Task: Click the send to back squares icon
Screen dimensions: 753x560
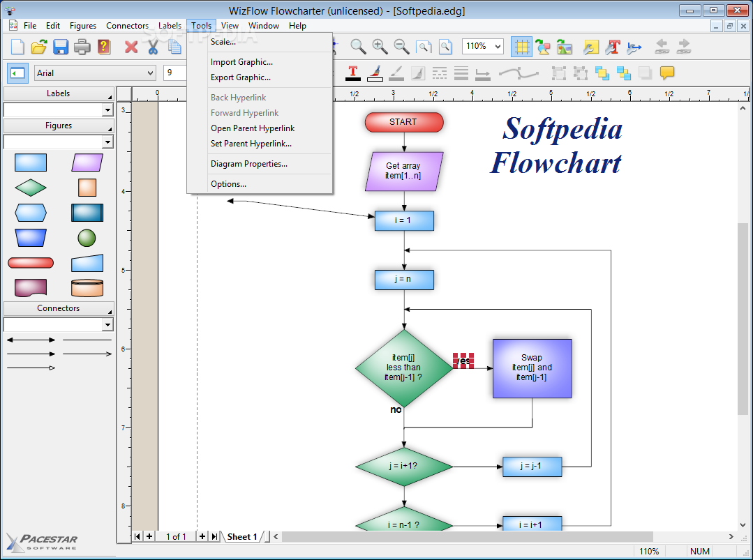Action: pos(624,73)
